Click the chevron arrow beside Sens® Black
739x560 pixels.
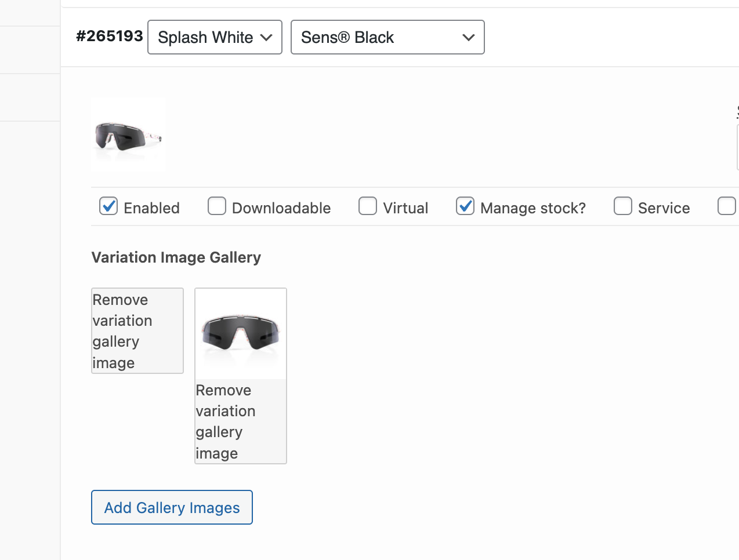(x=468, y=38)
